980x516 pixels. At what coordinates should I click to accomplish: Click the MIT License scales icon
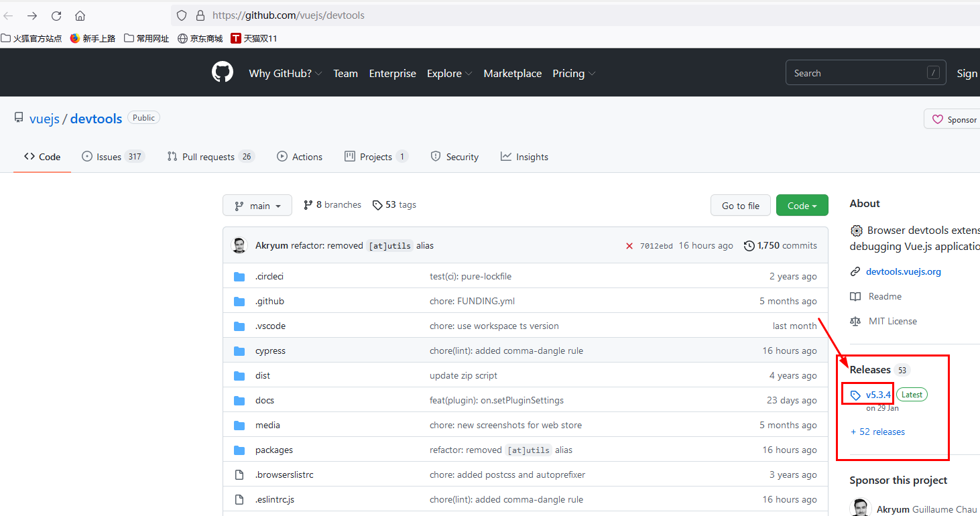click(x=855, y=321)
